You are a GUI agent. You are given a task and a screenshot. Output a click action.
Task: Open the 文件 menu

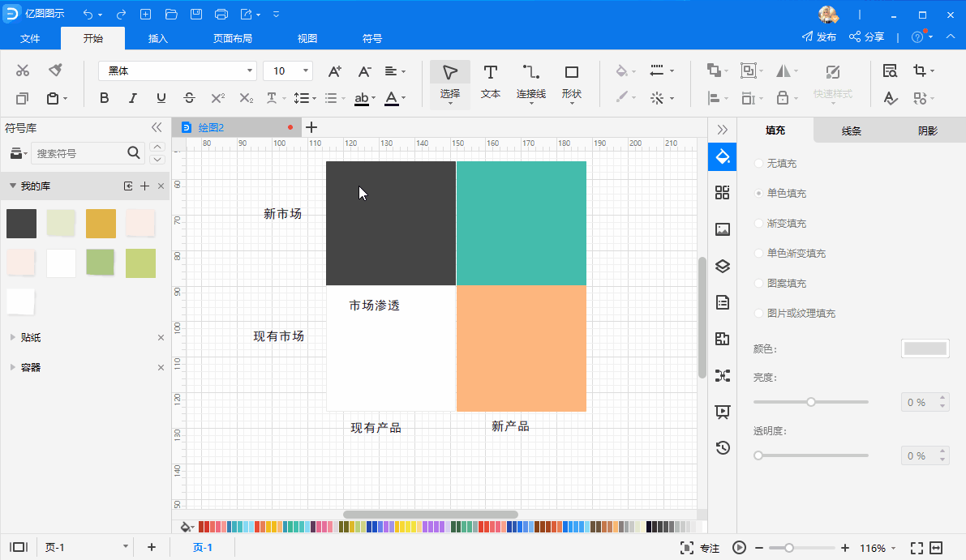[x=29, y=38]
